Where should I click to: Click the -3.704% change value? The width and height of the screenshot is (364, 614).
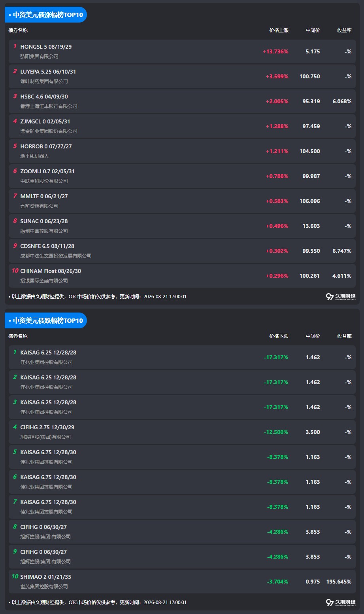(278, 582)
